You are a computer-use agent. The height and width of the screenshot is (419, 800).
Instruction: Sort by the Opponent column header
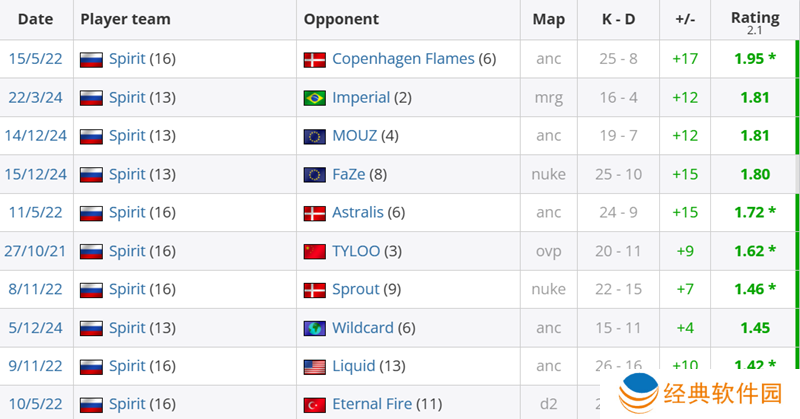pyautogui.click(x=341, y=19)
